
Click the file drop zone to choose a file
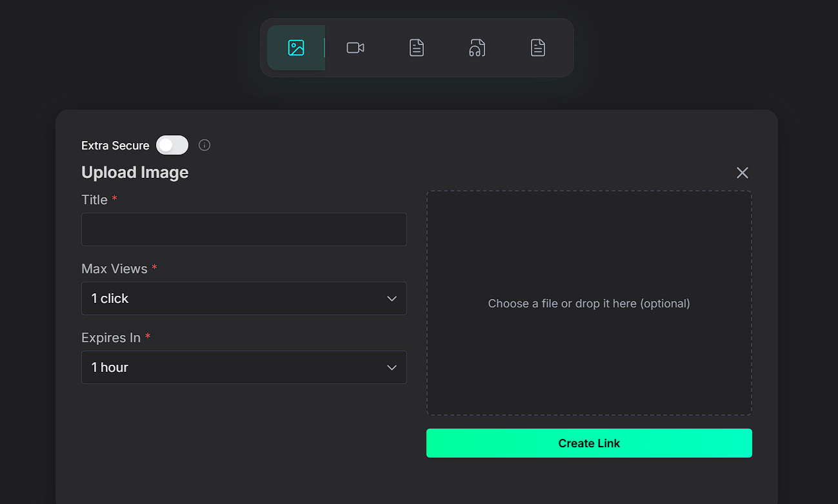pyautogui.click(x=589, y=303)
